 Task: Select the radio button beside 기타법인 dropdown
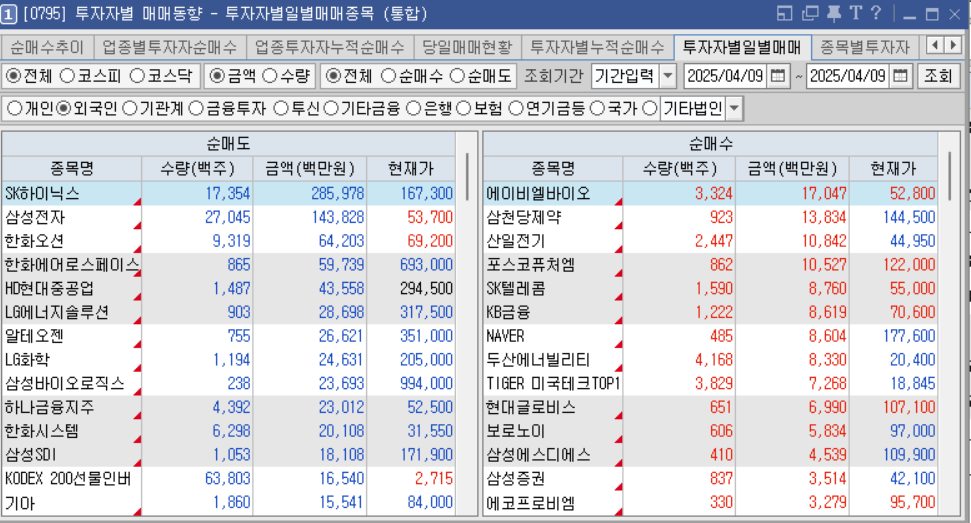click(650, 109)
